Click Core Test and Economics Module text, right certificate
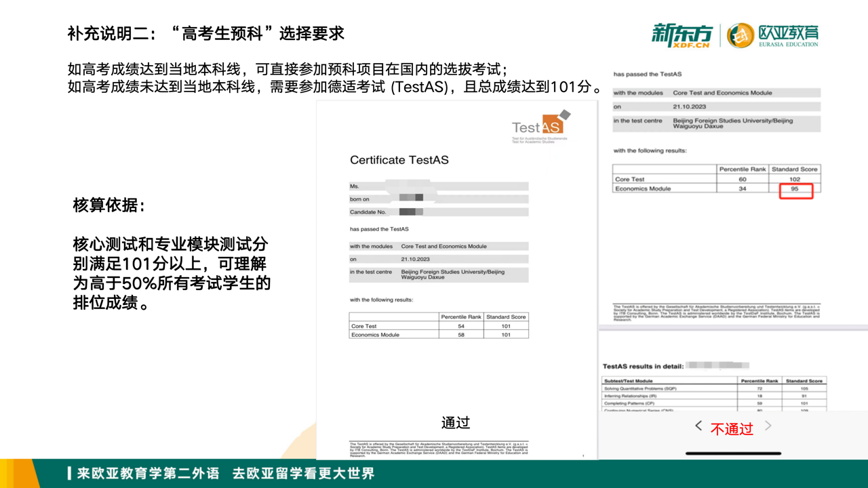This screenshot has height=488, width=868. tap(722, 93)
